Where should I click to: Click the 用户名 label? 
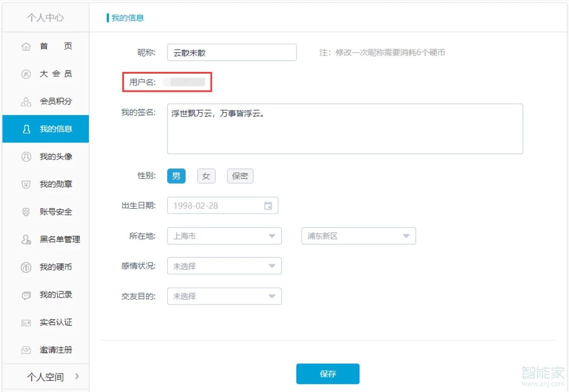143,82
